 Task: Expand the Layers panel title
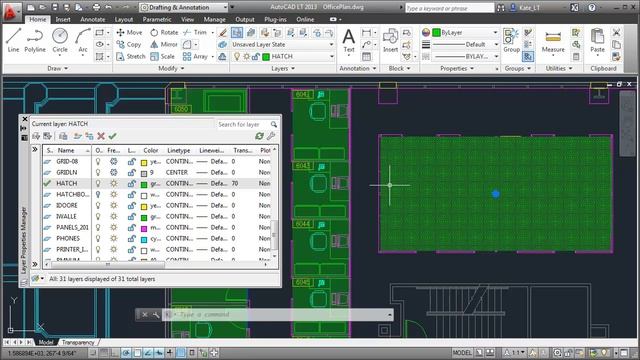click(x=282, y=69)
